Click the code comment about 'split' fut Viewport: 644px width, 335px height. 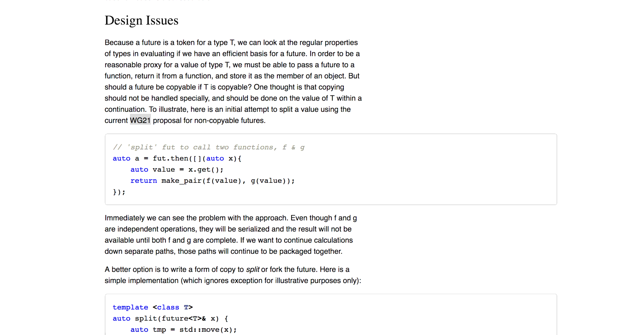[x=209, y=147]
